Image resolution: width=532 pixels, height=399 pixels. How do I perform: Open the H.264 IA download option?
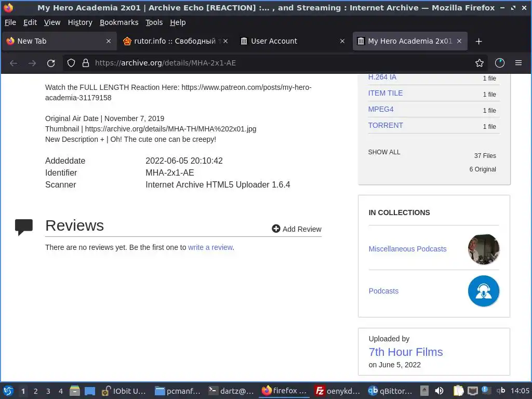pyautogui.click(x=382, y=77)
